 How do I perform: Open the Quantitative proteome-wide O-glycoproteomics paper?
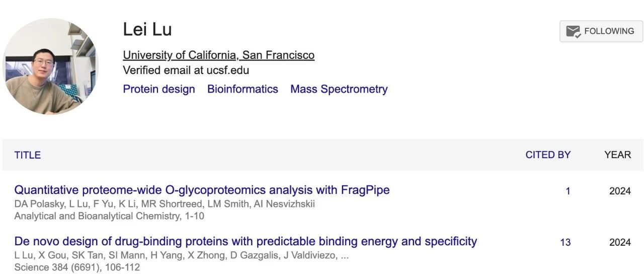(202, 190)
